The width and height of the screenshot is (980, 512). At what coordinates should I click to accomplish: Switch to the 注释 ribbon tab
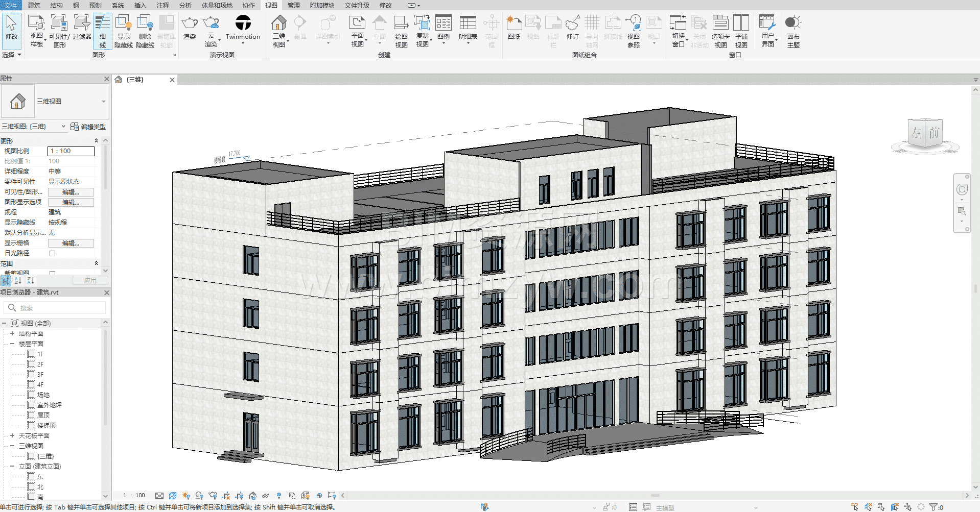162,5
